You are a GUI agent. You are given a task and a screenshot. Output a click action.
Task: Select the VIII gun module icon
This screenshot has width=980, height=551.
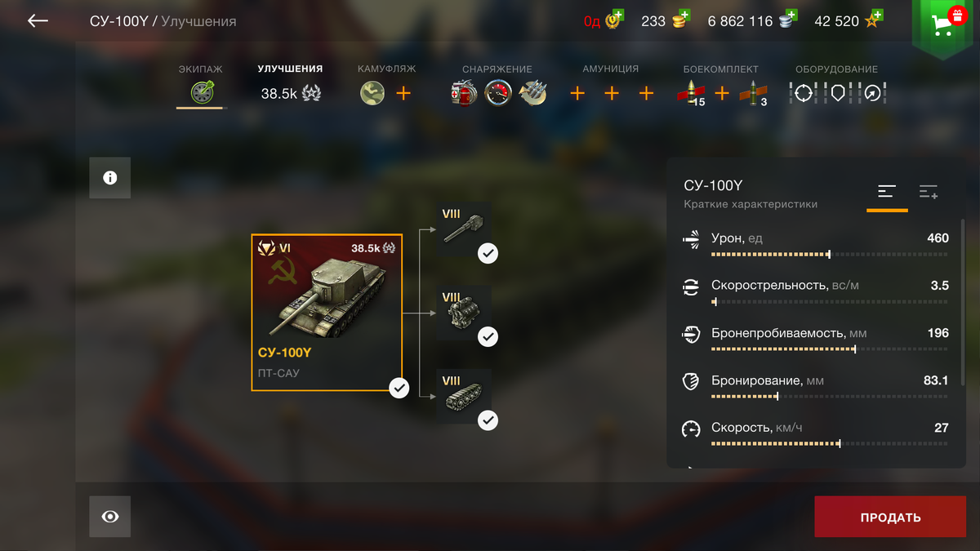(x=463, y=229)
